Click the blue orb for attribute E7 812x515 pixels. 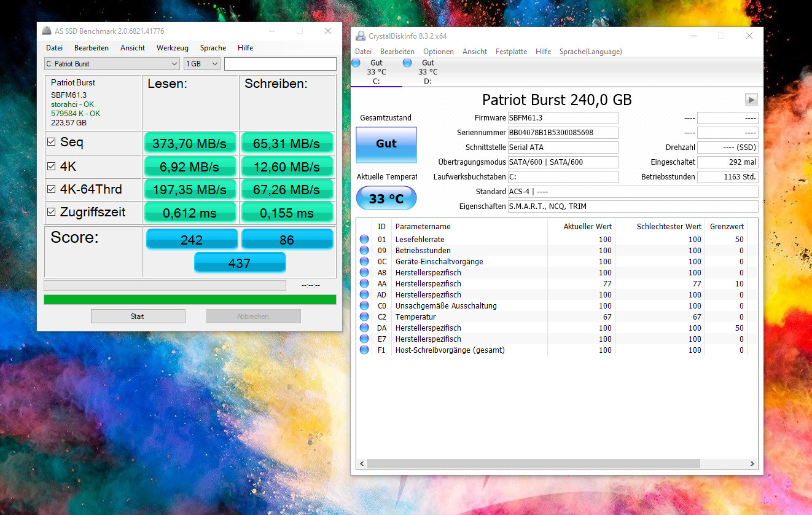click(x=365, y=339)
